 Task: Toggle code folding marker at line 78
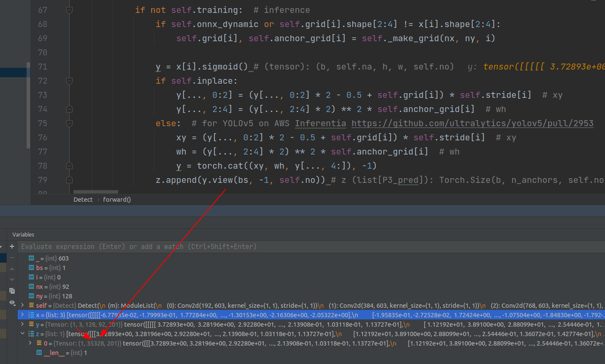point(69,166)
